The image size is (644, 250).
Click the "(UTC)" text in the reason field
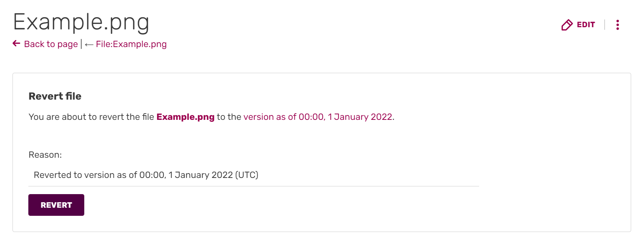pyautogui.click(x=247, y=175)
